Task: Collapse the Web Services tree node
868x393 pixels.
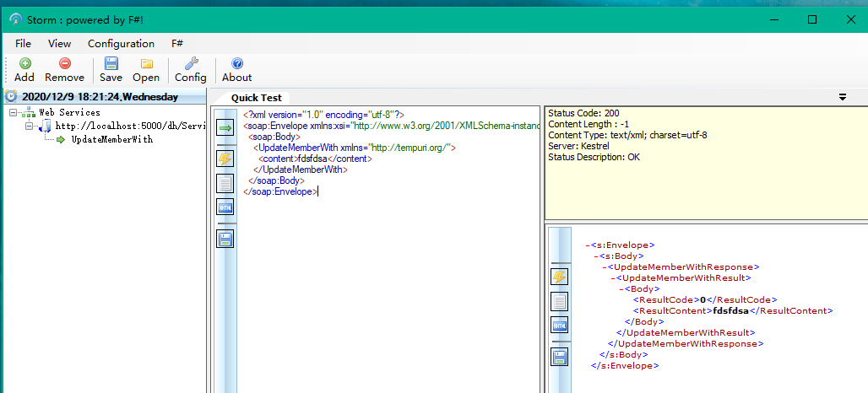Action: (x=13, y=113)
